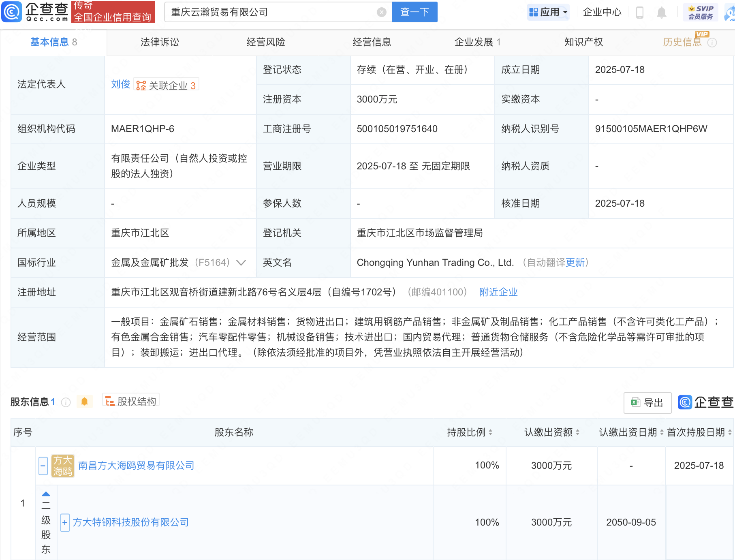Expand 方大特钢科技股份有限公司 with plus toggle
Screen dimensions: 735x560
click(x=65, y=522)
